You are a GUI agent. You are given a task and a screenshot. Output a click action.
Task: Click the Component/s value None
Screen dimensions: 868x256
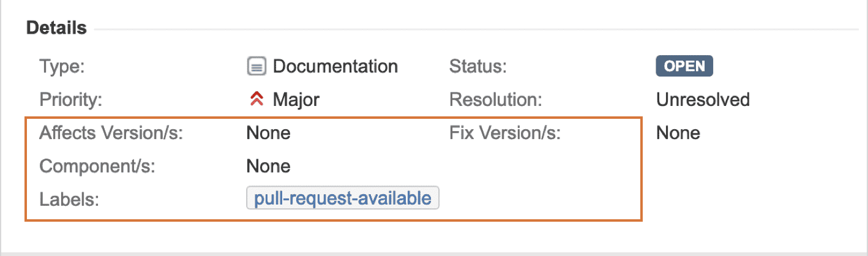click(x=268, y=166)
